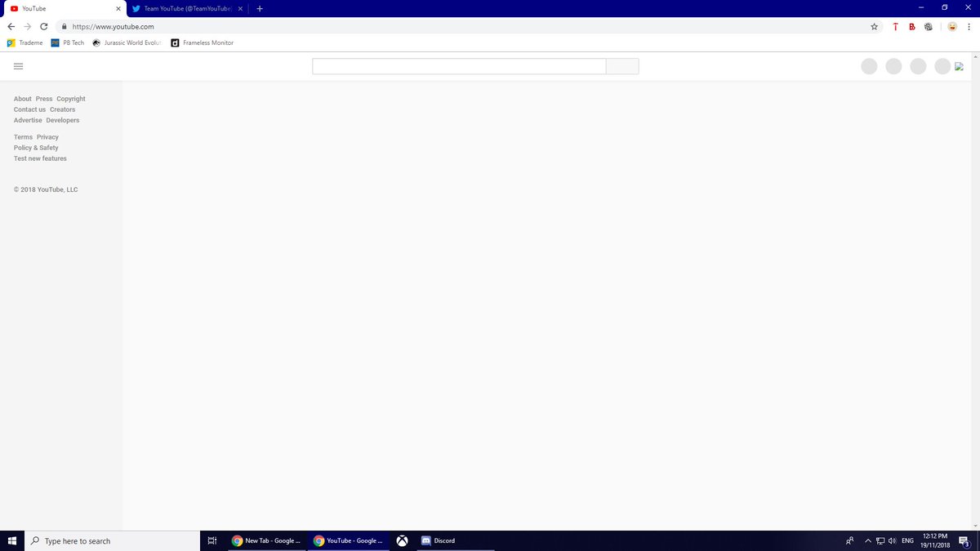Open the red T browser extension
Screen dimensions: 980x551
(x=895, y=26)
